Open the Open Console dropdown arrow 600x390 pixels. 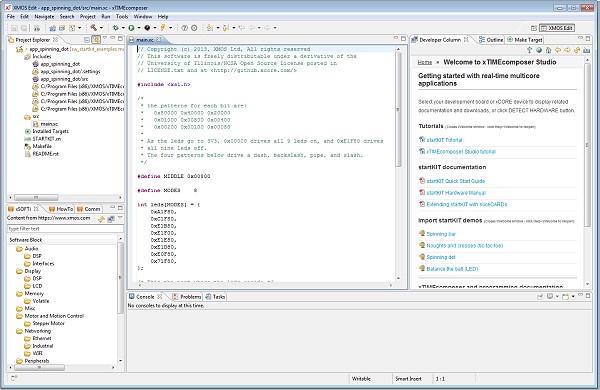[573, 297]
